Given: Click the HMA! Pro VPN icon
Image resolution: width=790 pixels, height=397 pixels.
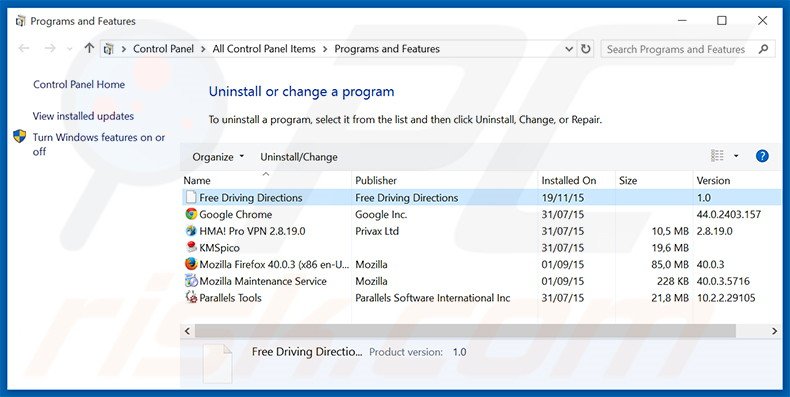Looking at the screenshot, I should pos(191,231).
